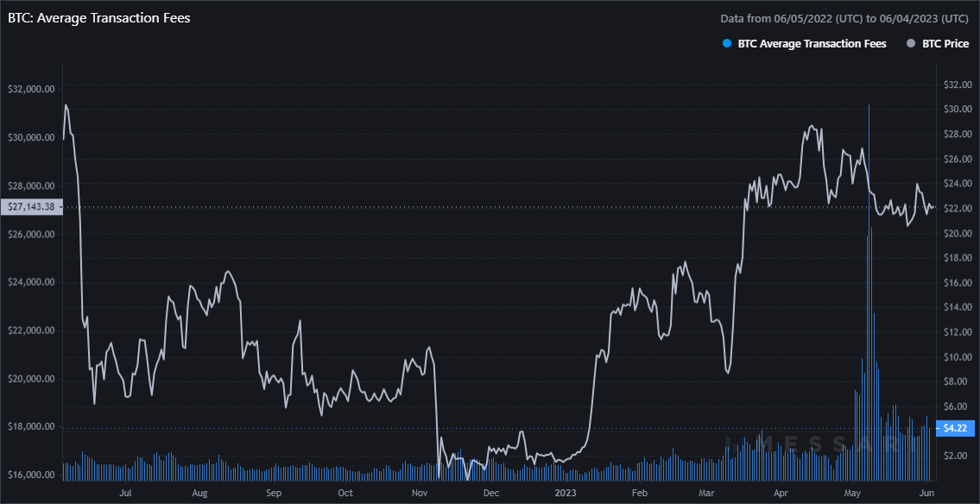
Task: Click the Feb label on the time axis
Action: (x=638, y=492)
